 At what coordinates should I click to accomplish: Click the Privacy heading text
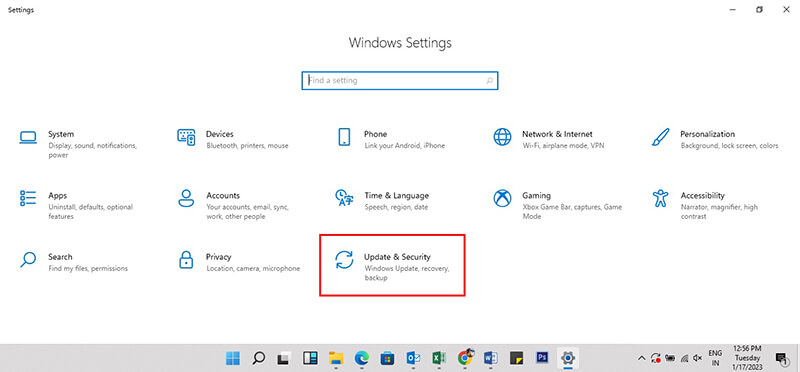pyautogui.click(x=218, y=257)
